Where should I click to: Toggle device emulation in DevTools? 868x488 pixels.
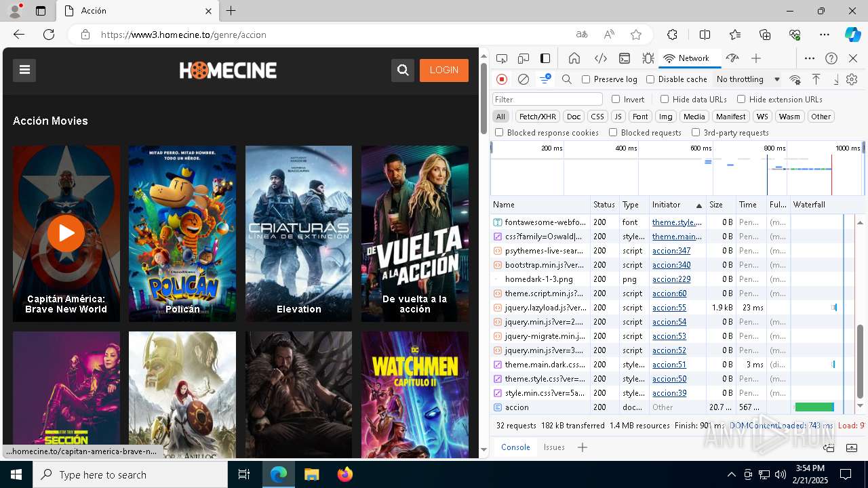(x=524, y=58)
